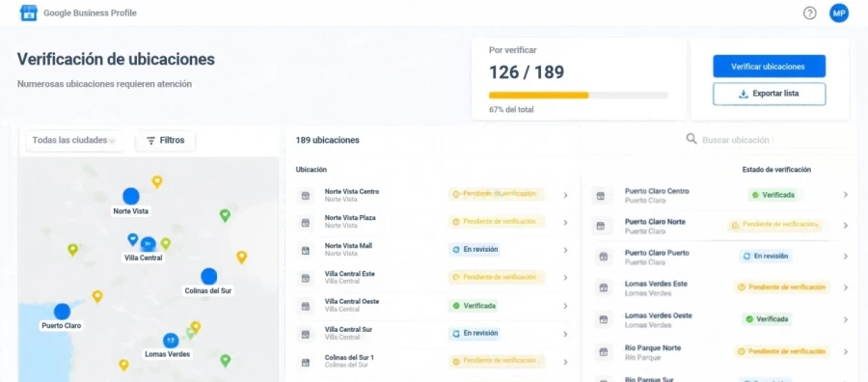Click the store icon for Río Parque Norte

(x=604, y=351)
